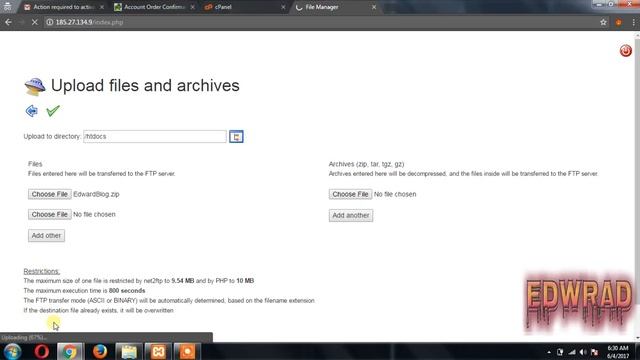Viewport: 640px width, 360px height.
Task: Show hidden tray icons arrow
Action: [549, 352]
